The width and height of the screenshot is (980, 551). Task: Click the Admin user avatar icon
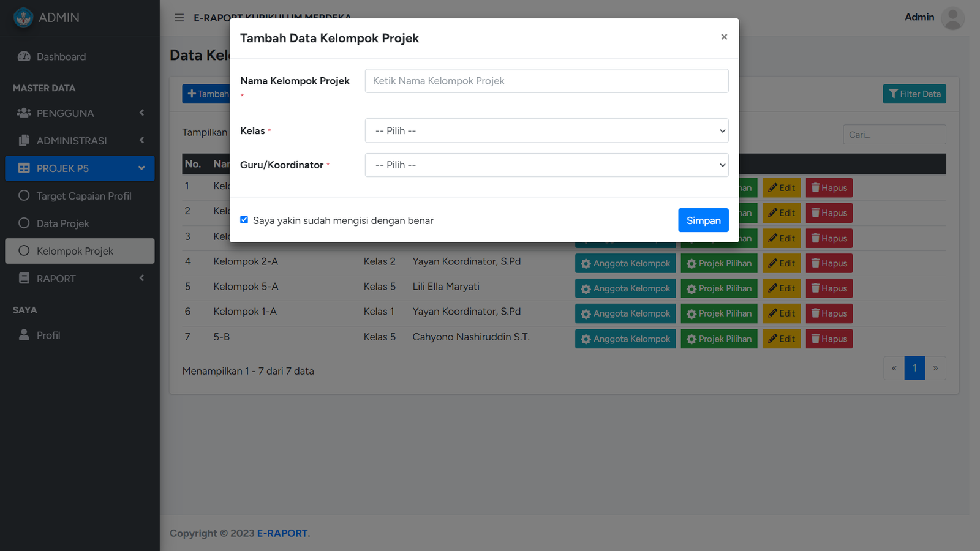click(952, 18)
